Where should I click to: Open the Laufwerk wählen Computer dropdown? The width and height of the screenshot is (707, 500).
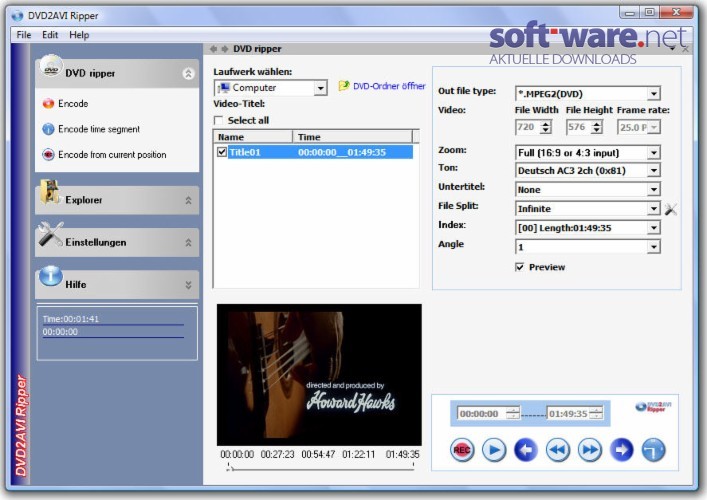(x=321, y=88)
